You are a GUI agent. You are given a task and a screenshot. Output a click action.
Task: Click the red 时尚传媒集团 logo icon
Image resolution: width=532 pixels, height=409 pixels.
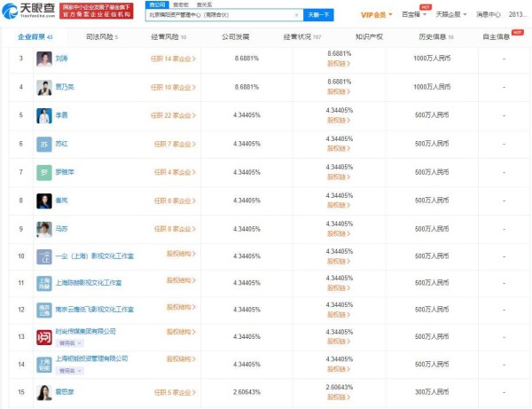[x=44, y=337]
